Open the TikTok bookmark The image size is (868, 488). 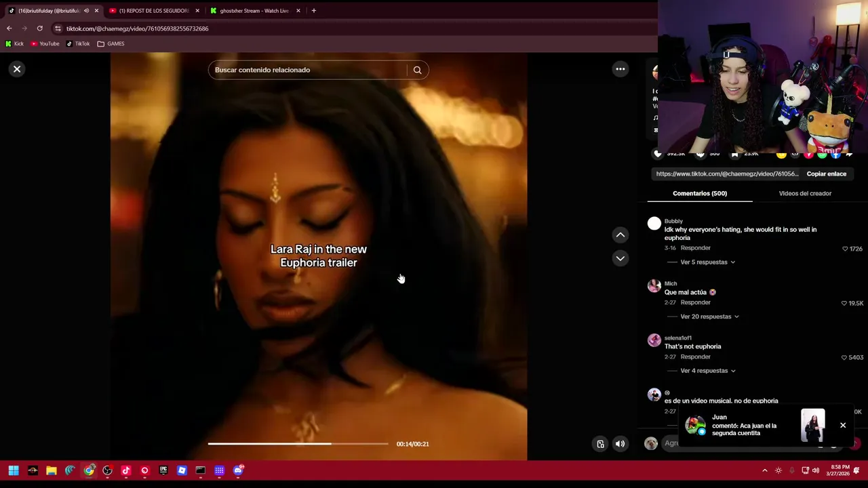[x=78, y=43]
